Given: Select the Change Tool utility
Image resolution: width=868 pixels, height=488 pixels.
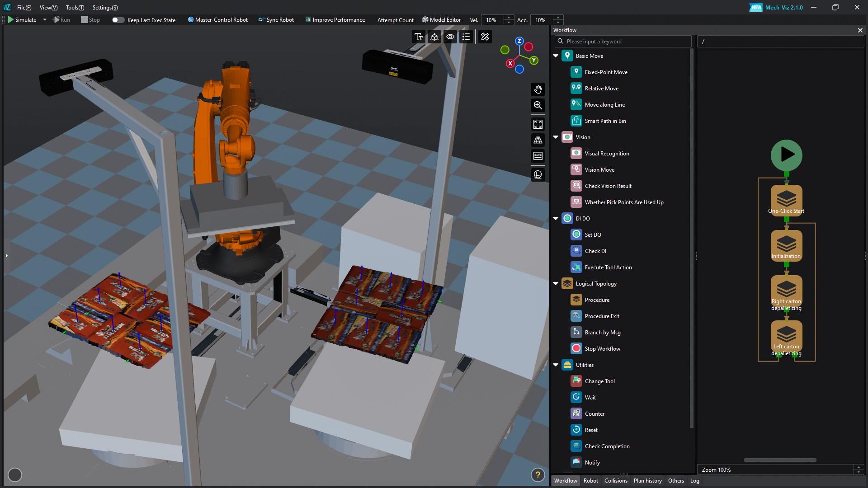Looking at the screenshot, I should [599, 381].
